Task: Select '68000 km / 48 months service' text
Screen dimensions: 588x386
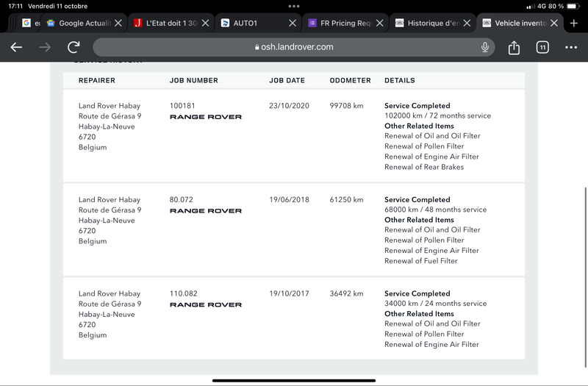Action: pos(435,210)
